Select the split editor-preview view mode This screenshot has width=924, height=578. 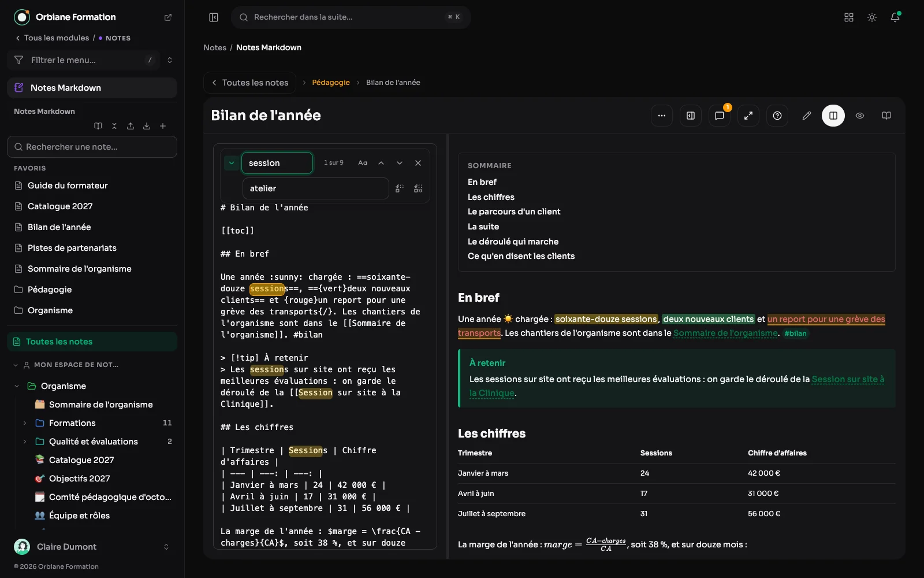[x=833, y=116]
